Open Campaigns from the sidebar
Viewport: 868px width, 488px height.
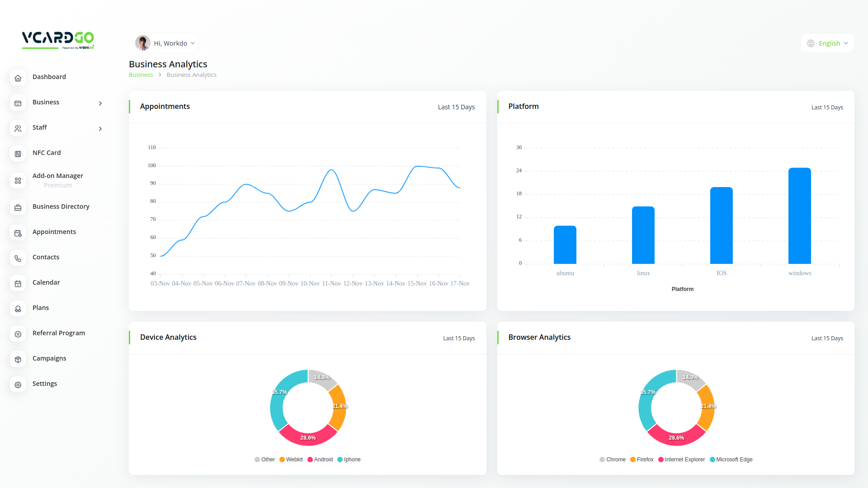[x=49, y=358]
